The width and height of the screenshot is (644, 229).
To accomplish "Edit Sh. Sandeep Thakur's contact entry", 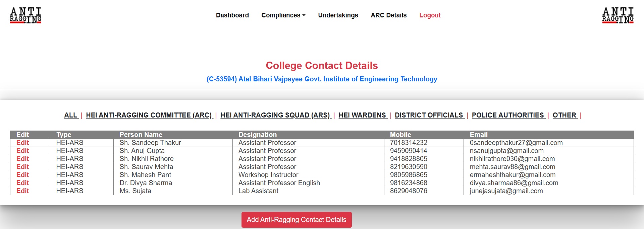I will pyautogui.click(x=22, y=143).
